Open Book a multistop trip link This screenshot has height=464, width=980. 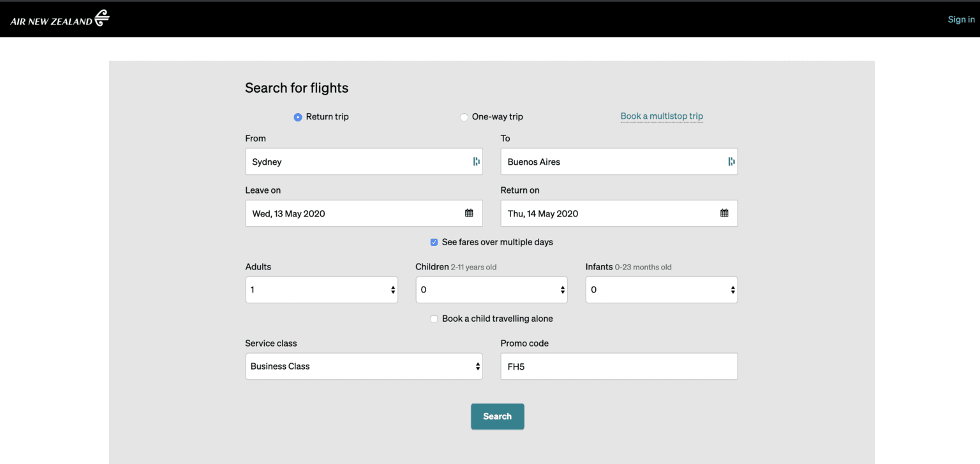(x=661, y=116)
